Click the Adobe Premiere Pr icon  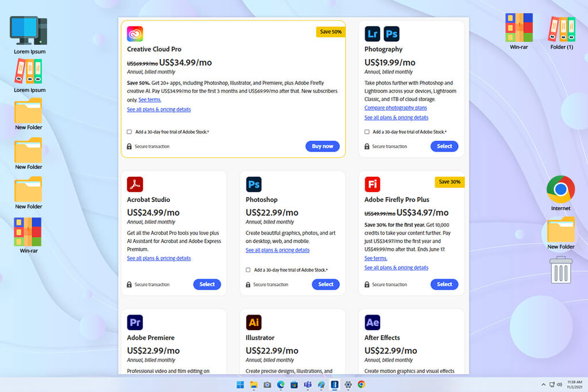click(x=135, y=323)
